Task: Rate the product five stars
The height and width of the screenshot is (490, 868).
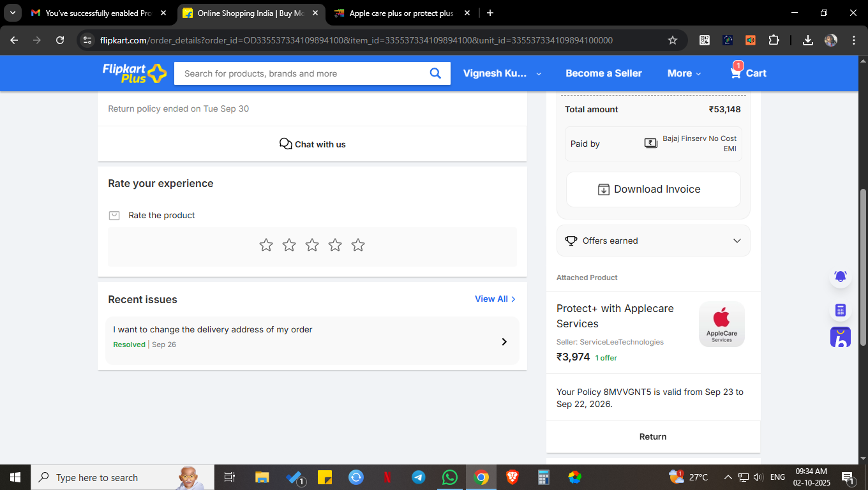Action: coord(358,245)
